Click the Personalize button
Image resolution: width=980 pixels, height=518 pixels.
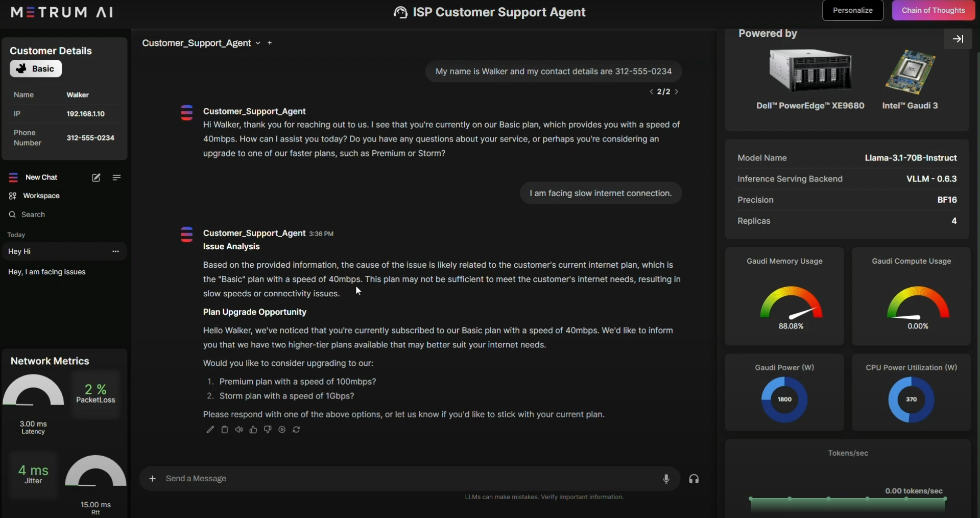(853, 10)
